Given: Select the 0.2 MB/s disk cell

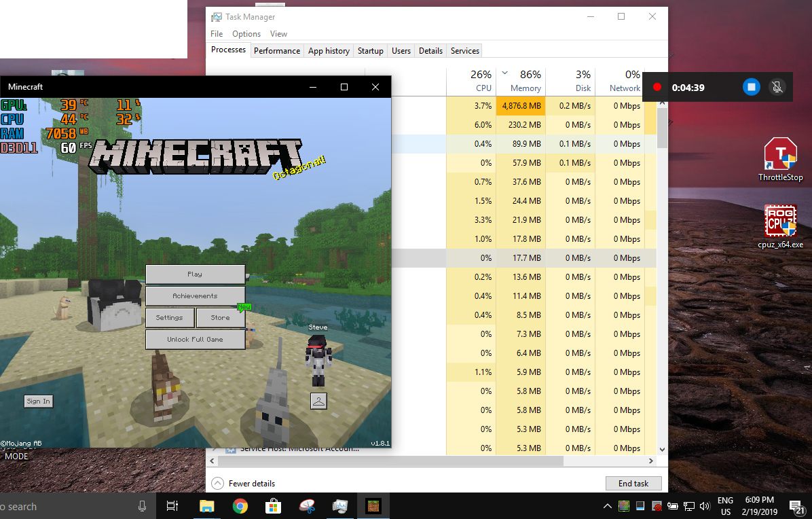Looking at the screenshot, I should [x=571, y=106].
